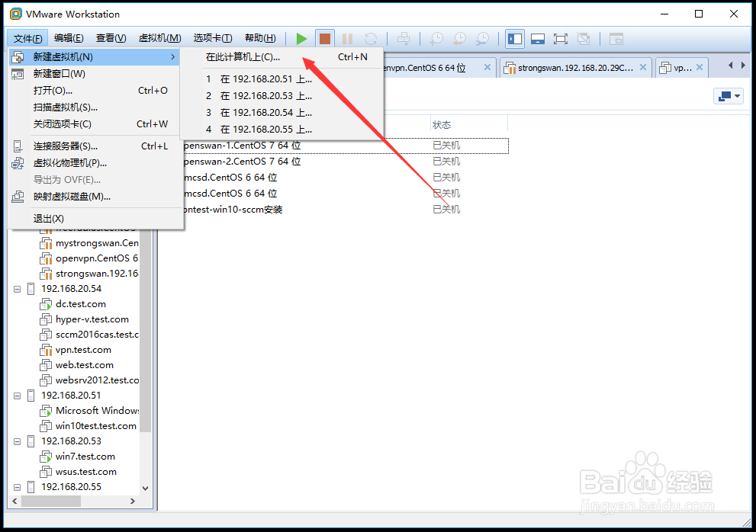Viewport: 756px width, 532px height.
Task: Choose 新建窗口(W) from File menu
Action: pyautogui.click(x=95, y=74)
